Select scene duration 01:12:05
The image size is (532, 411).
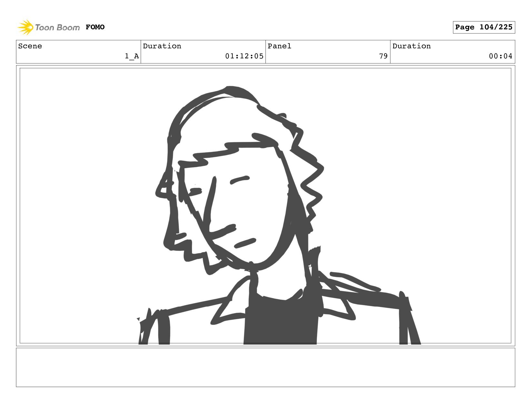(x=244, y=56)
